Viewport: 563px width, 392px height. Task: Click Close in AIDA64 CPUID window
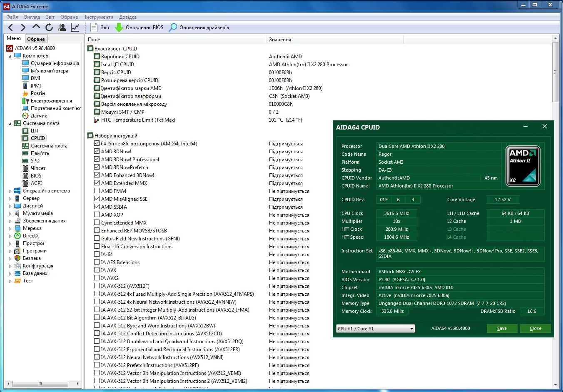[535, 328]
